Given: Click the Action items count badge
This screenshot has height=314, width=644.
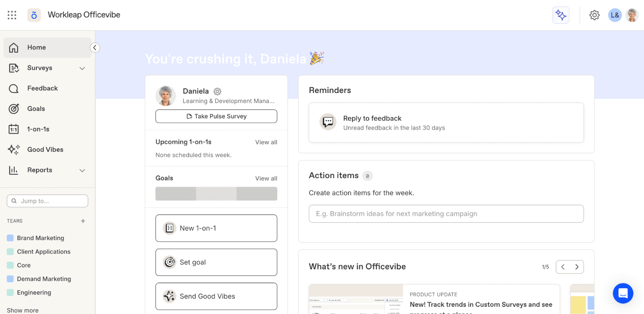Looking at the screenshot, I should click(367, 176).
